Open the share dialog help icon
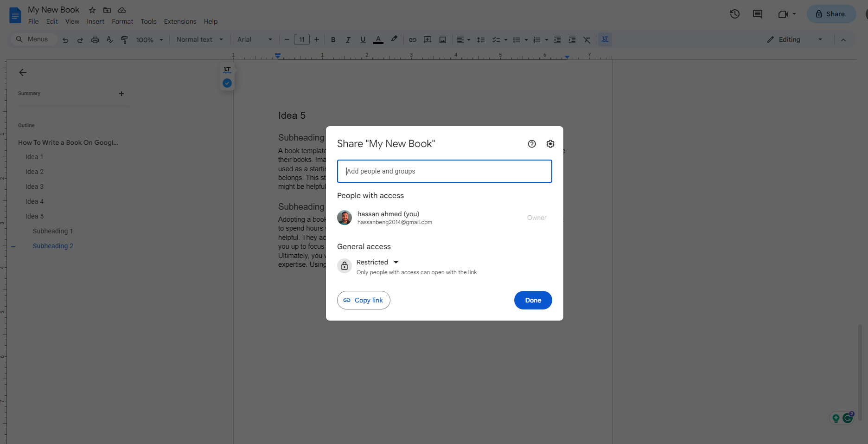This screenshot has height=444, width=868. click(532, 144)
